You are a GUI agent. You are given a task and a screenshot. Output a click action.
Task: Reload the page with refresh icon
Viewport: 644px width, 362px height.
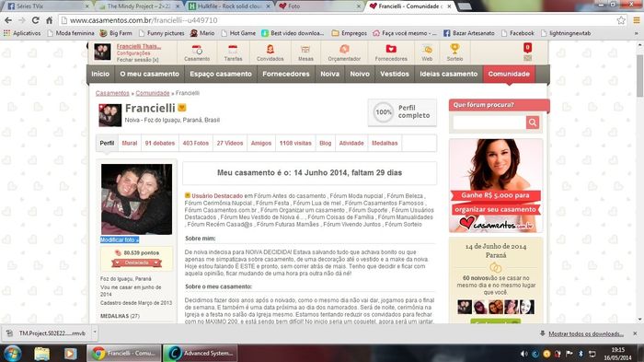click(35, 20)
